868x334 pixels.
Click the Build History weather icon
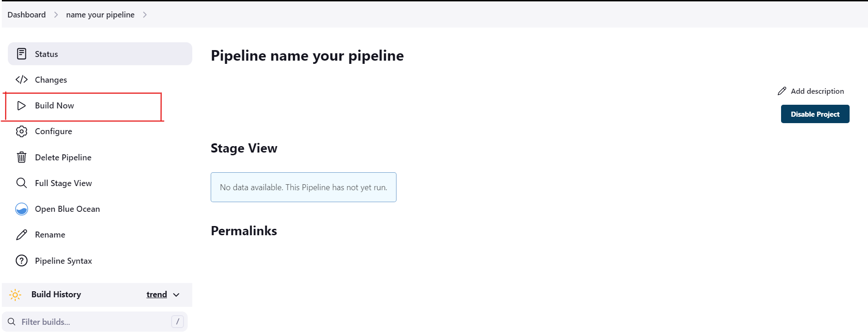coord(15,294)
